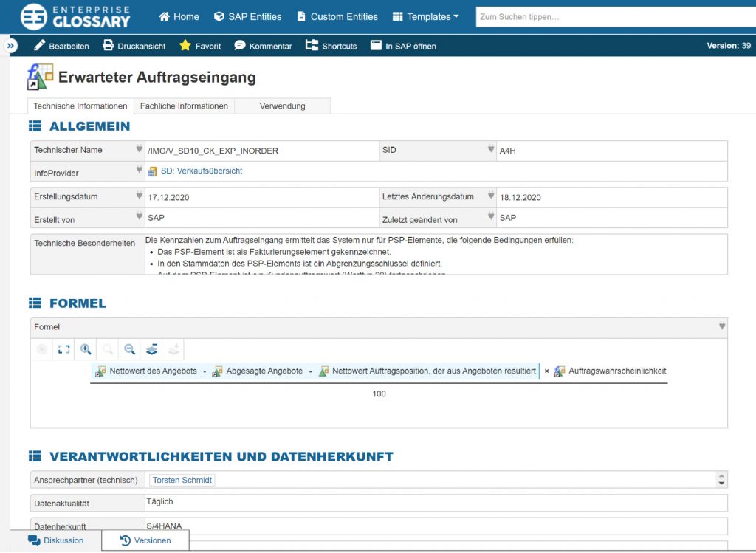Open the Templates dropdown menu
Screen dimensions: 756x553
pyautogui.click(x=425, y=16)
